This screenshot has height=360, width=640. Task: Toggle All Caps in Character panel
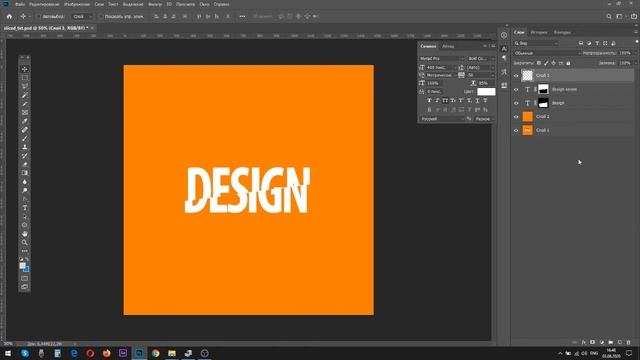pyautogui.click(x=445, y=100)
